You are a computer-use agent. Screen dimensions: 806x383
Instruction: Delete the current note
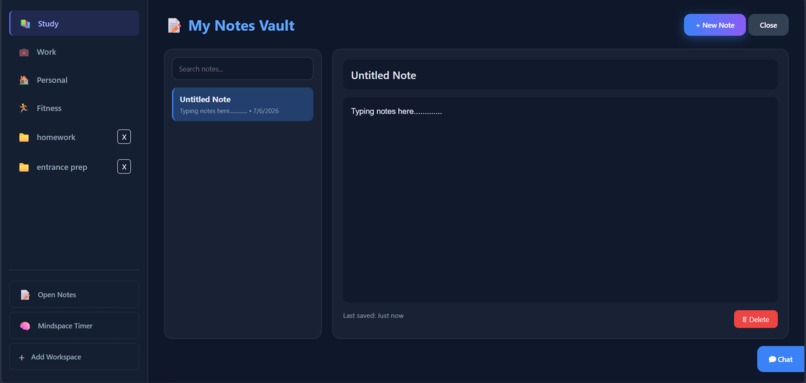[x=756, y=319]
